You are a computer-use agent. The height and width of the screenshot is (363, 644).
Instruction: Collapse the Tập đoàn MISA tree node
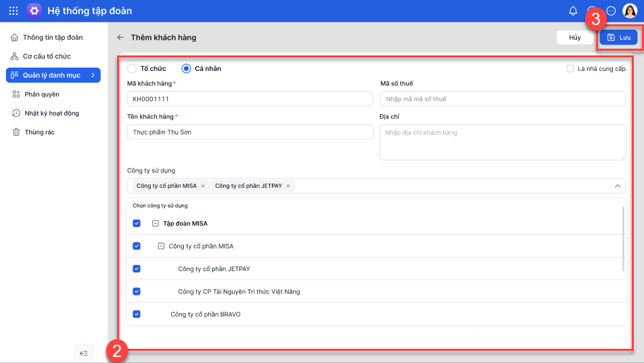[156, 223]
